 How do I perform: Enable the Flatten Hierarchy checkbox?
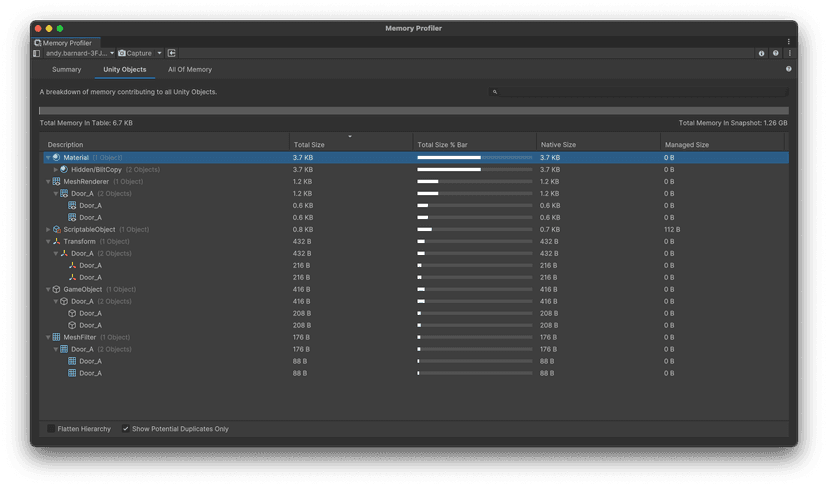coord(51,429)
